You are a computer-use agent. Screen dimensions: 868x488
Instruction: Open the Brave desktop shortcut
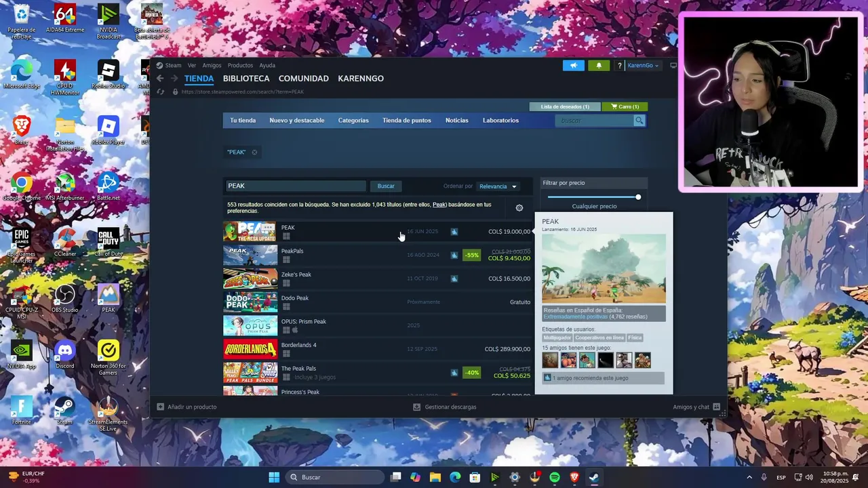[x=22, y=130]
